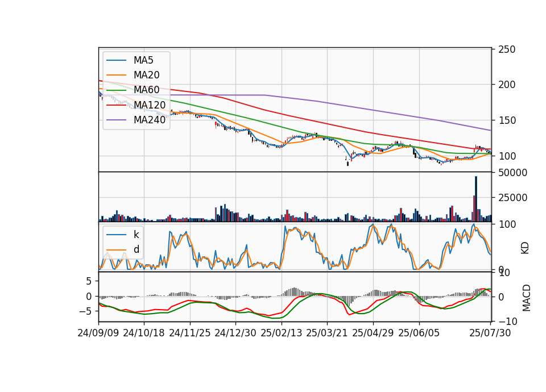546x392 pixels.
Task: Select the MA20 legend label
Action: pos(147,75)
